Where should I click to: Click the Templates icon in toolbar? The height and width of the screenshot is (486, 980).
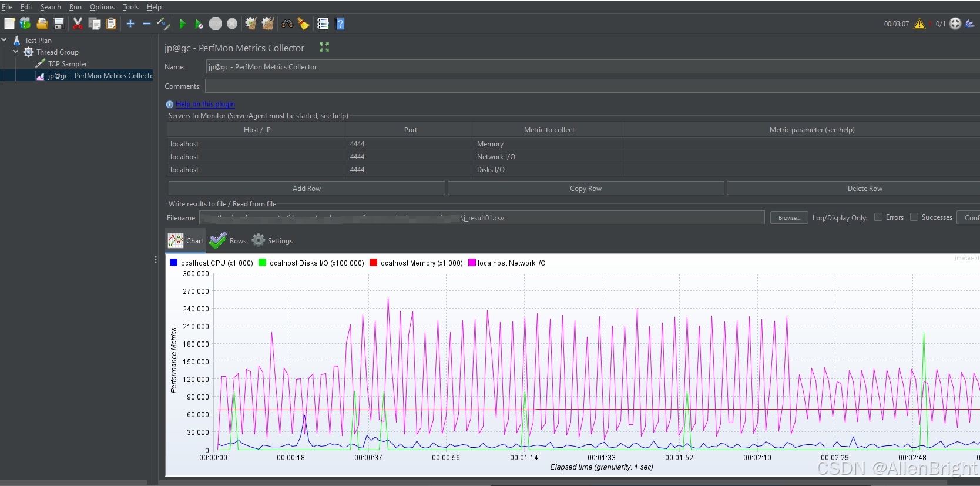pyautogui.click(x=25, y=24)
